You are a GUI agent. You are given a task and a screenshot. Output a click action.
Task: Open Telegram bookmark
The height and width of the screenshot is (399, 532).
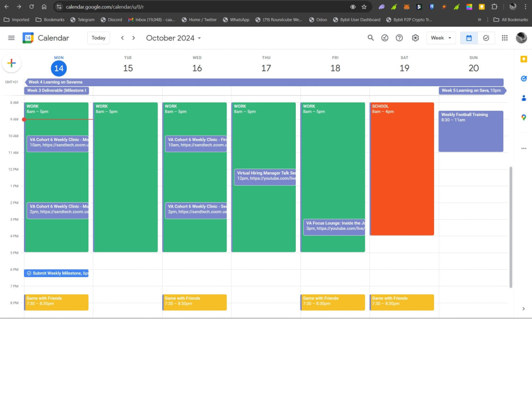click(82, 20)
